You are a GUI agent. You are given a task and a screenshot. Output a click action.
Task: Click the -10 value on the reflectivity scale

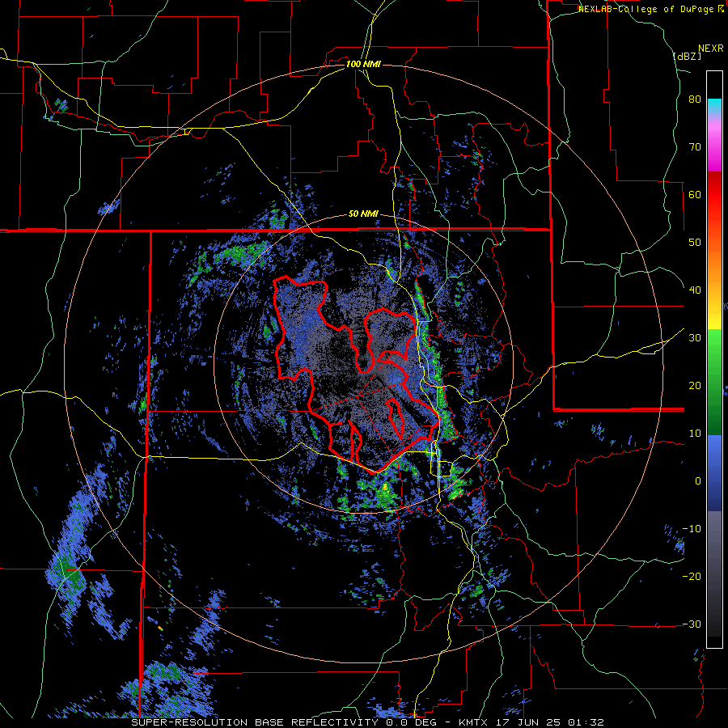coord(692,529)
